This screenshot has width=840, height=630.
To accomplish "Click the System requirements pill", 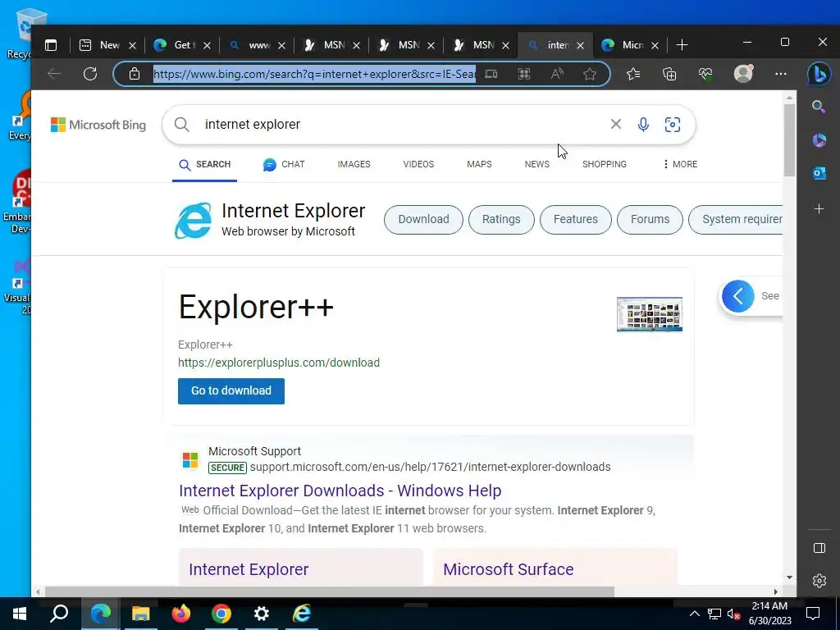I will point(736,220).
